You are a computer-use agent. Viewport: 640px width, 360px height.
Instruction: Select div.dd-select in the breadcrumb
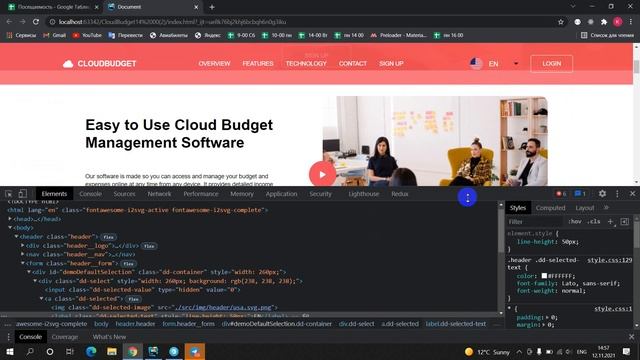[x=356, y=324]
